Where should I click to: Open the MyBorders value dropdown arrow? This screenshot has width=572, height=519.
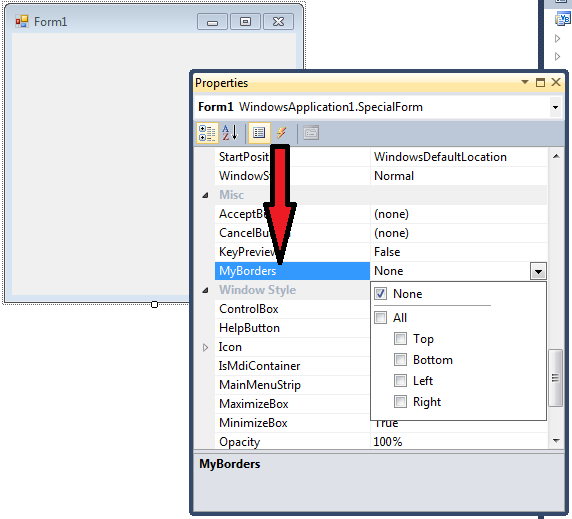(x=538, y=271)
